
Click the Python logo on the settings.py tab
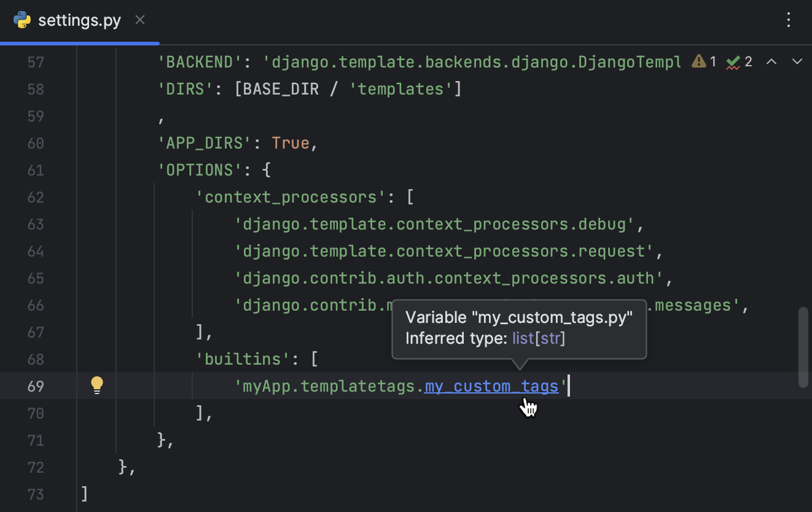[23, 20]
